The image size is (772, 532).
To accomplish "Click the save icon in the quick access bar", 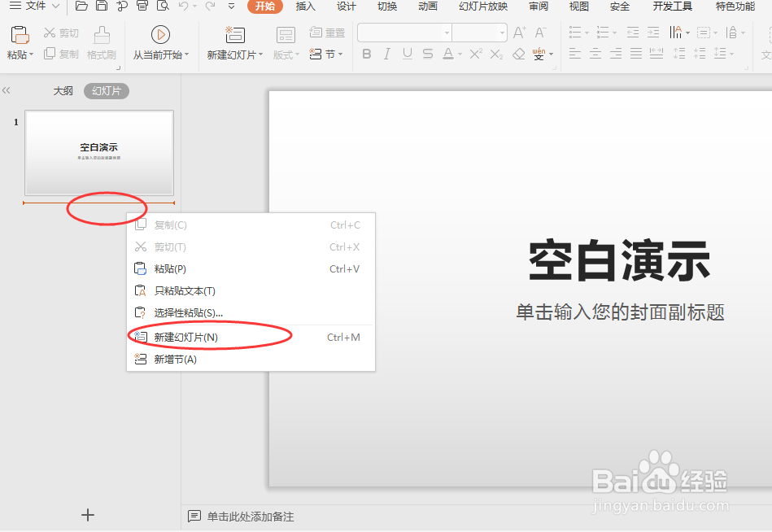I will click(x=102, y=7).
